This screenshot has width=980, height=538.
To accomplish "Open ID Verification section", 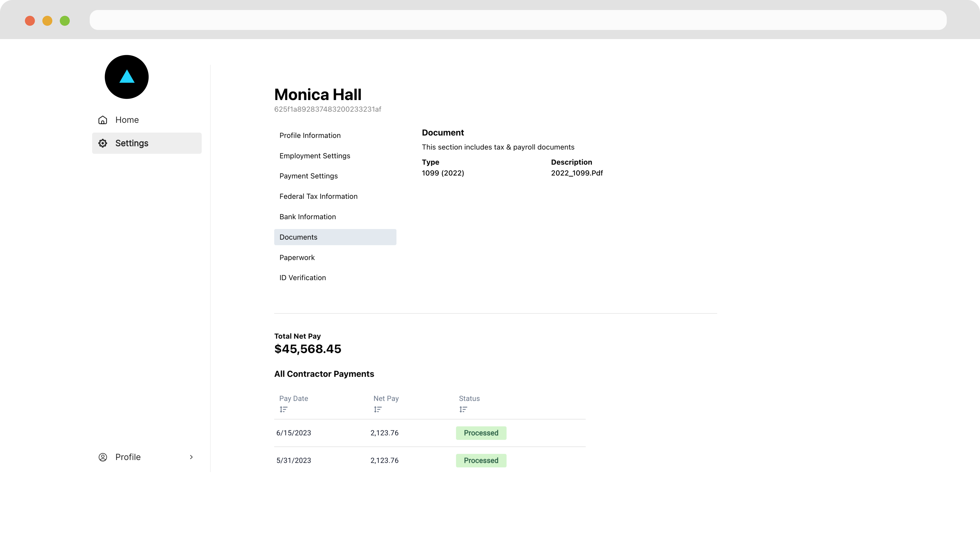I will pos(335,278).
